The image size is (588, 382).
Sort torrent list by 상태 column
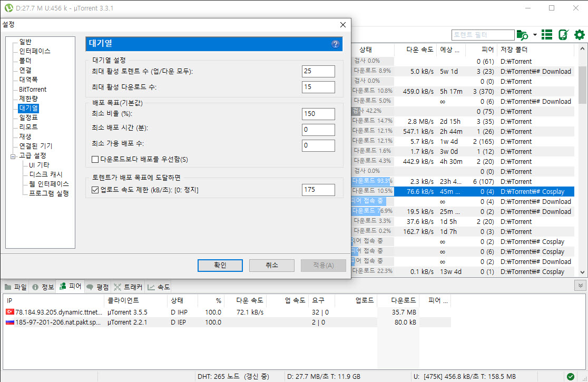[x=366, y=50]
